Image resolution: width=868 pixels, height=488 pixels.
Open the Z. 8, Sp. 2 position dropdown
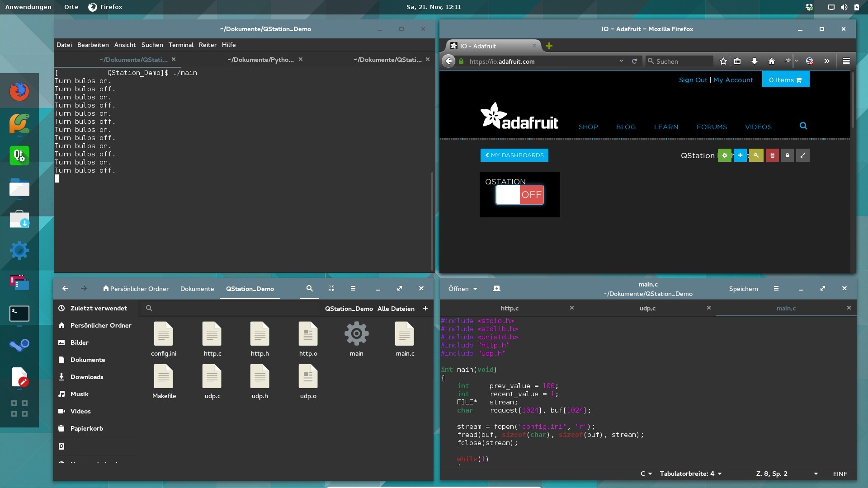787,474
